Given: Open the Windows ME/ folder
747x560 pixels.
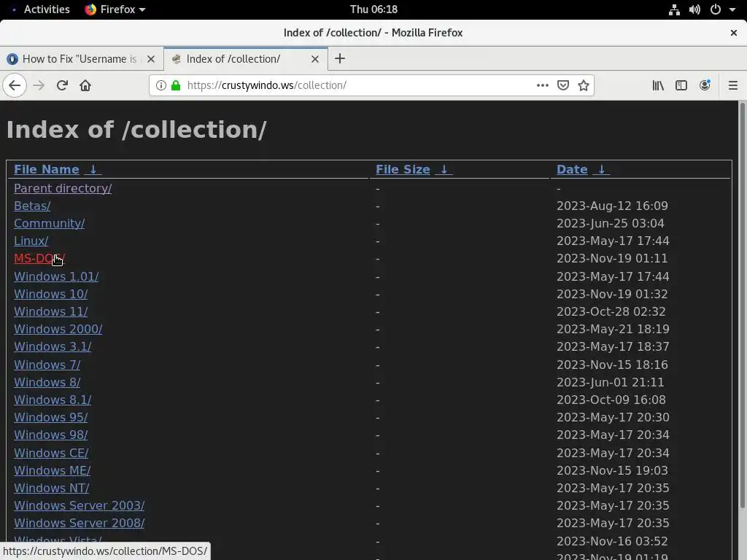Looking at the screenshot, I should 52,470.
